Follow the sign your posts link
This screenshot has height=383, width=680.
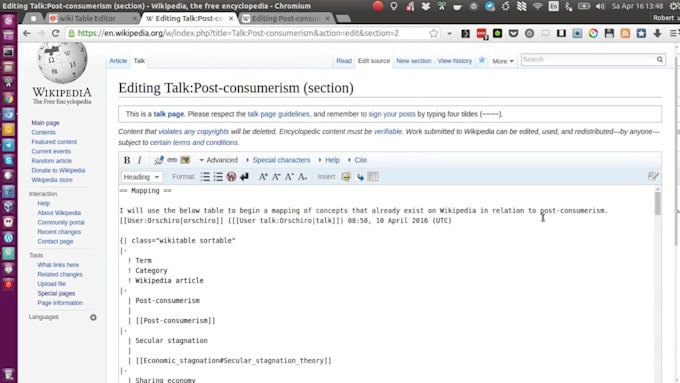[392, 114]
